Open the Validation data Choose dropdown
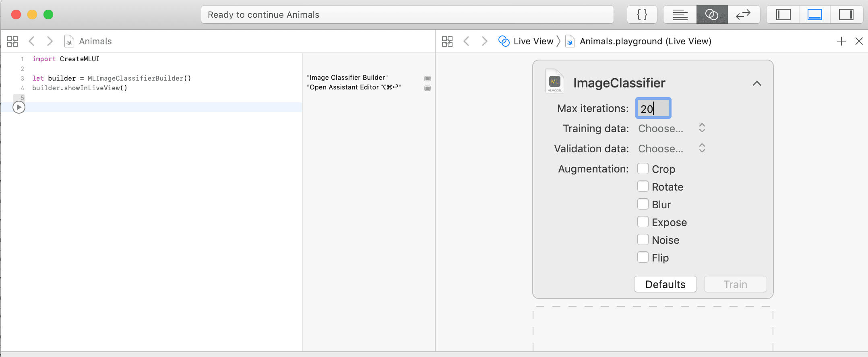 [672, 149]
